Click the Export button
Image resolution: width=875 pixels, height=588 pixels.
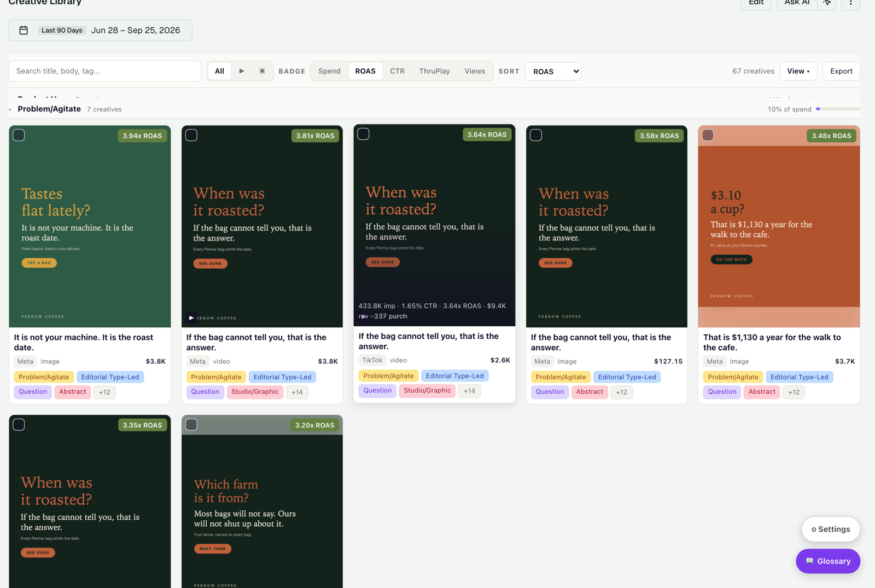click(x=841, y=71)
